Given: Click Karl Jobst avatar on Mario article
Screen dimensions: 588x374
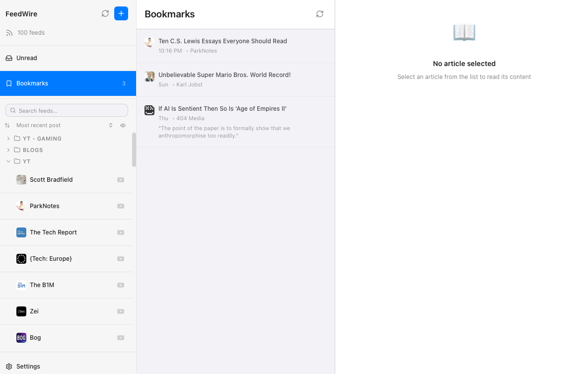Looking at the screenshot, I should [x=149, y=76].
